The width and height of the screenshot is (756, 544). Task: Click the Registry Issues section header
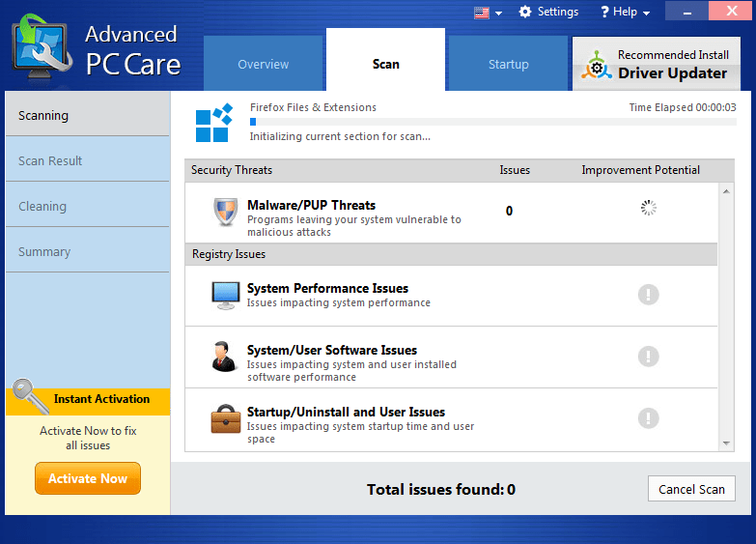[451, 254]
